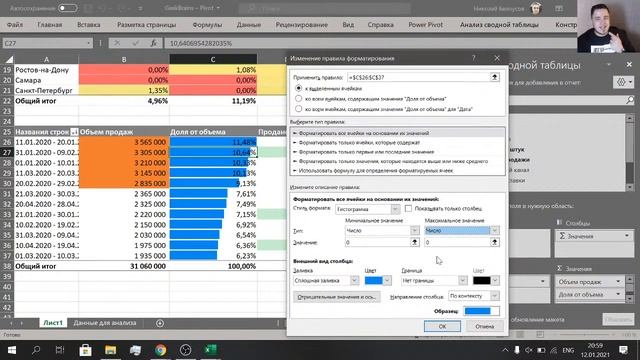Image resolution: width=640 pixels, height=360 pixels.
Task: Open the 'Стиль формата' Гистограмма dropdown
Action: (x=395, y=209)
